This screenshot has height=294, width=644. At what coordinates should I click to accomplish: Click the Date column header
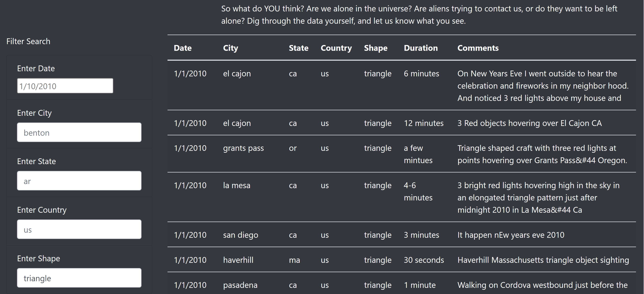(183, 48)
